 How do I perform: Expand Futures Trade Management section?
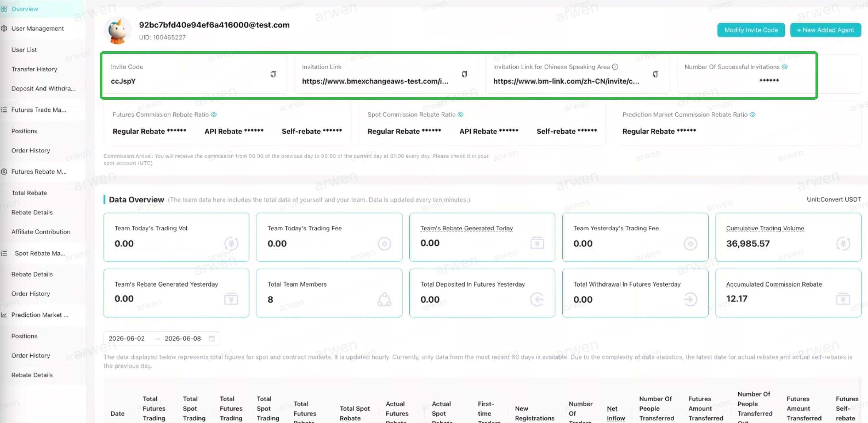39,110
